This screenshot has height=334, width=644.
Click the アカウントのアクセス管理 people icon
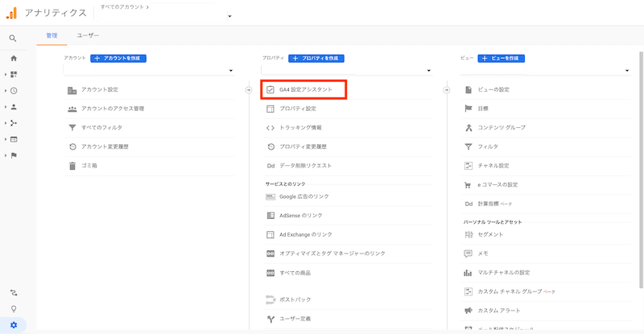[x=72, y=109]
